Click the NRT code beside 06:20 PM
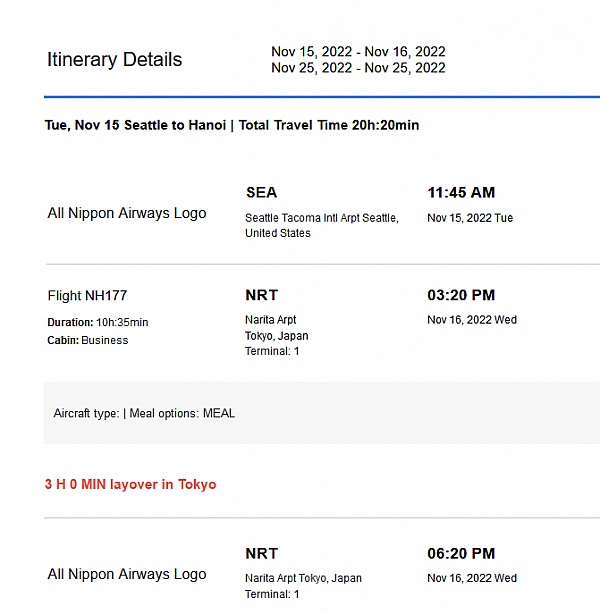The height and width of the screenshot is (614, 600). (x=261, y=553)
